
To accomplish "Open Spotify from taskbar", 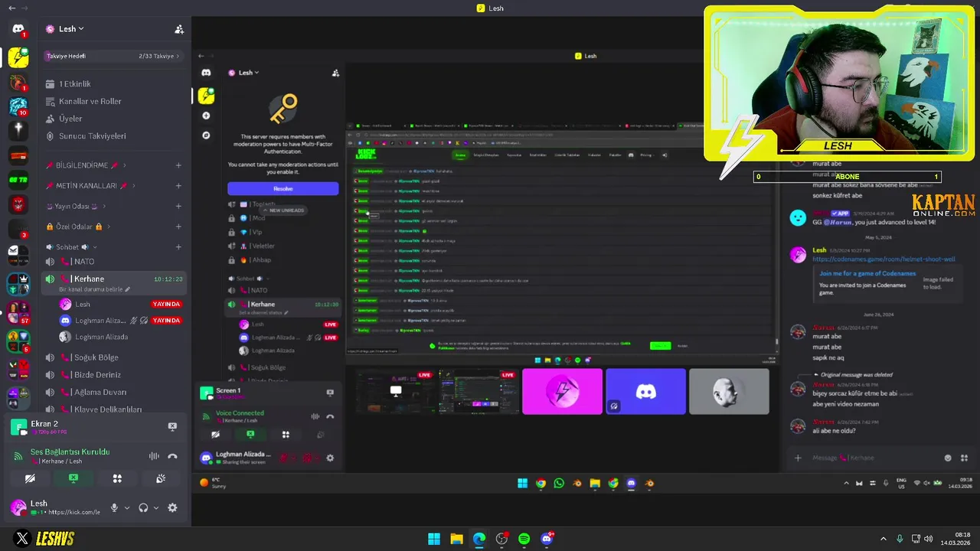I will (x=524, y=539).
